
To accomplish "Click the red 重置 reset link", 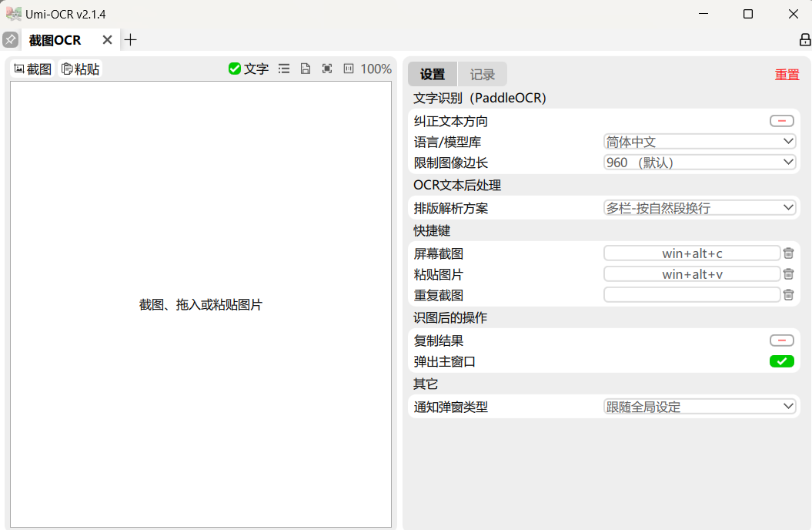I will [x=787, y=75].
